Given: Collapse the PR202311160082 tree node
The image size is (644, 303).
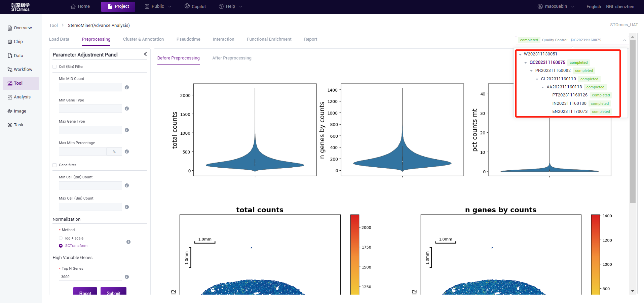Looking at the screenshot, I should click(x=531, y=71).
